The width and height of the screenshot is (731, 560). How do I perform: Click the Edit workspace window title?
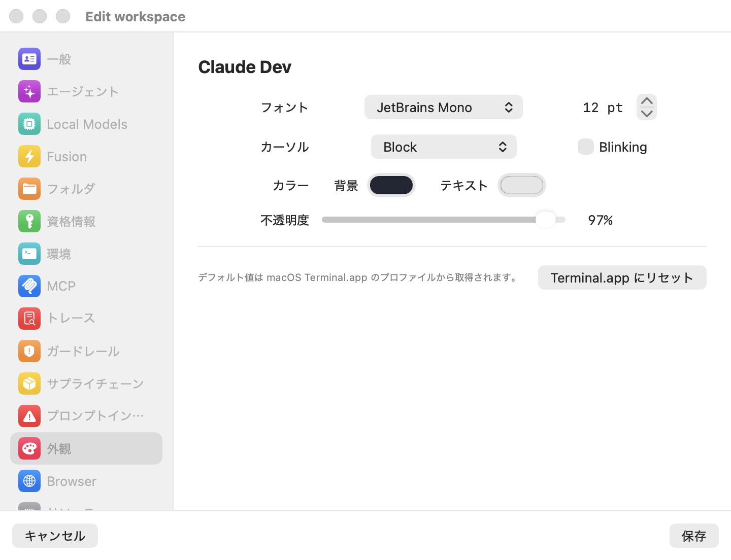coord(136,17)
